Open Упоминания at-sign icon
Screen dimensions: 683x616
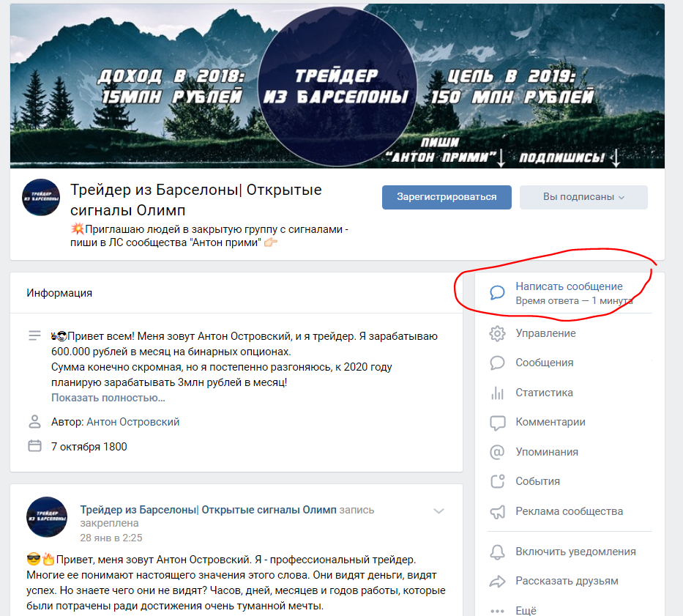point(497,452)
